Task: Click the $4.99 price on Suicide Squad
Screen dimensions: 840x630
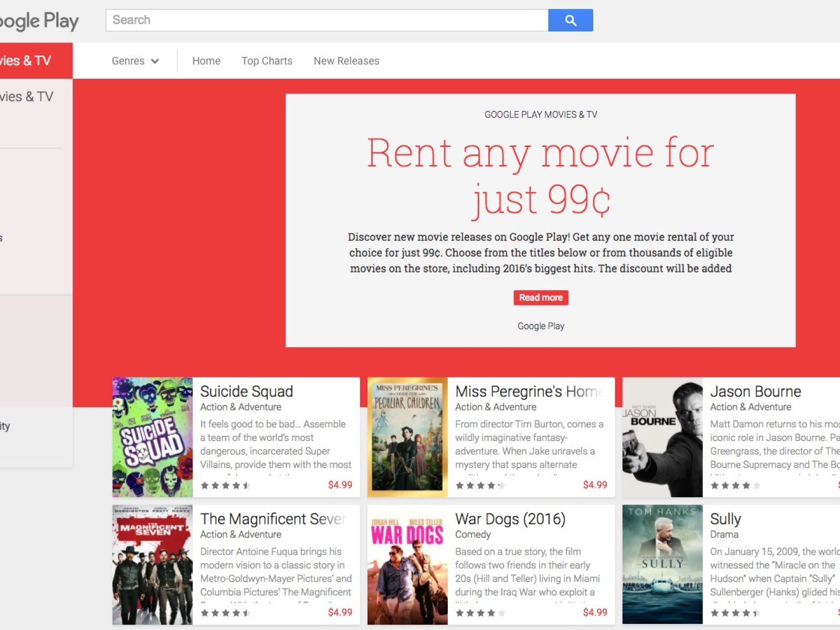Action: coord(340,485)
